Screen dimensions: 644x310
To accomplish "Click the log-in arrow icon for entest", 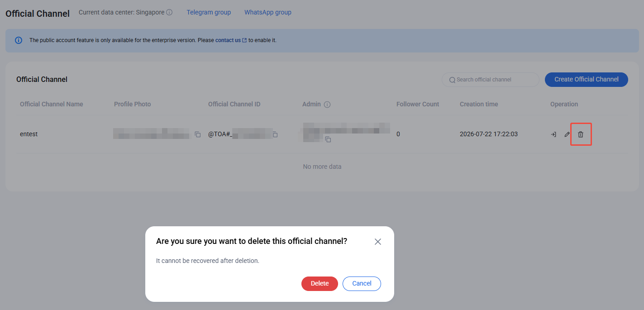I will coord(553,134).
